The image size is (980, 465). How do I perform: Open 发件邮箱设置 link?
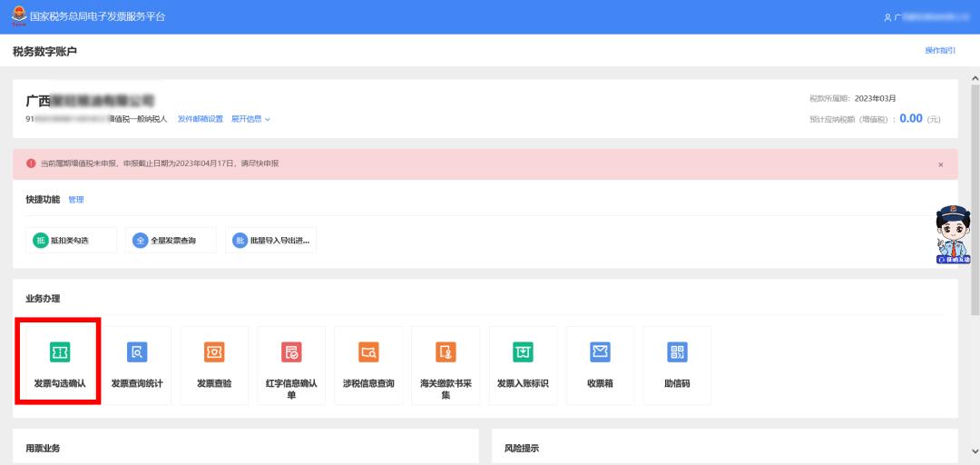(x=200, y=119)
